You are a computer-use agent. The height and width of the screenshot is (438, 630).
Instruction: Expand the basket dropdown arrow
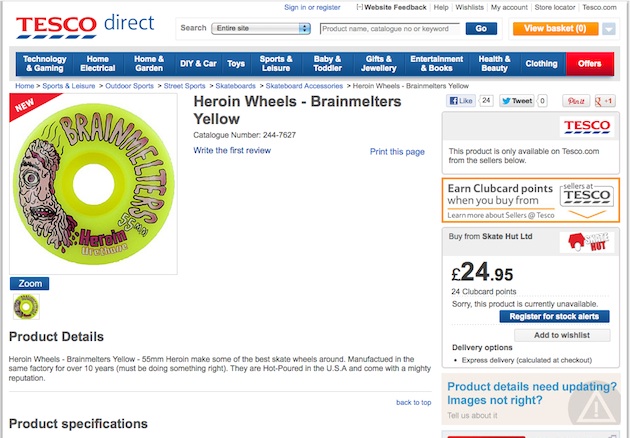point(609,29)
